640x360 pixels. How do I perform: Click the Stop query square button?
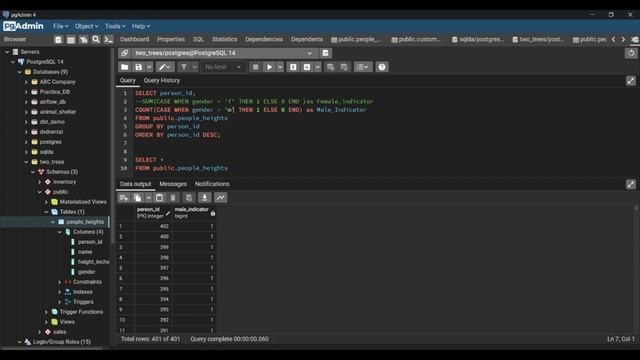[256, 67]
